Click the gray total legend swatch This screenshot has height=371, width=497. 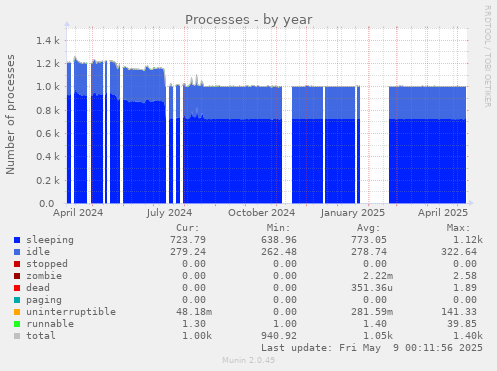click(x=17, y=336)
